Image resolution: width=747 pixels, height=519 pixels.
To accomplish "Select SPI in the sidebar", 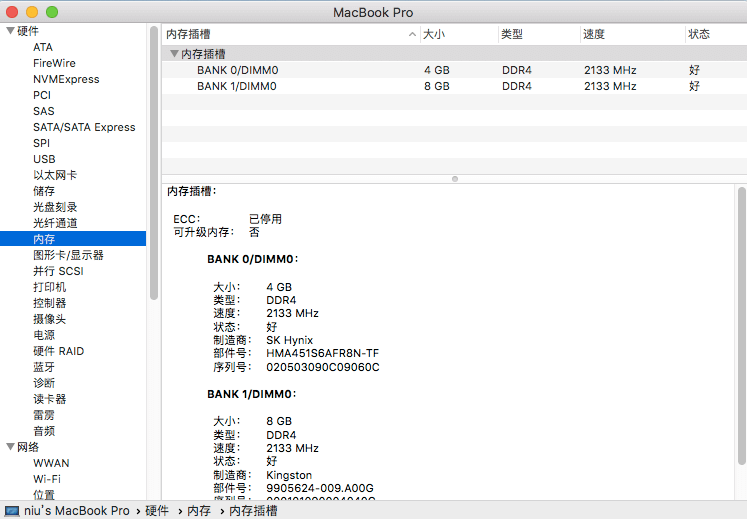I will coord(41,143).
